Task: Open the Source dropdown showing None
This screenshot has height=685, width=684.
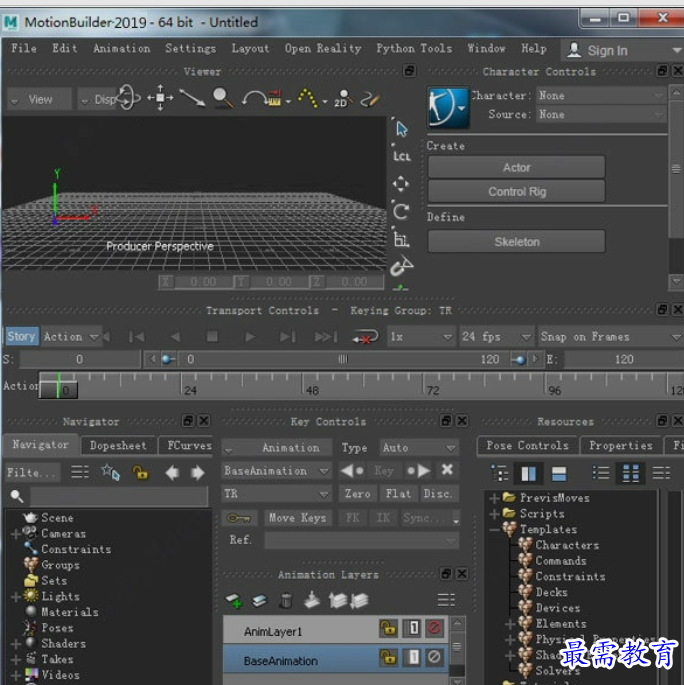Action: click(601, 114)
